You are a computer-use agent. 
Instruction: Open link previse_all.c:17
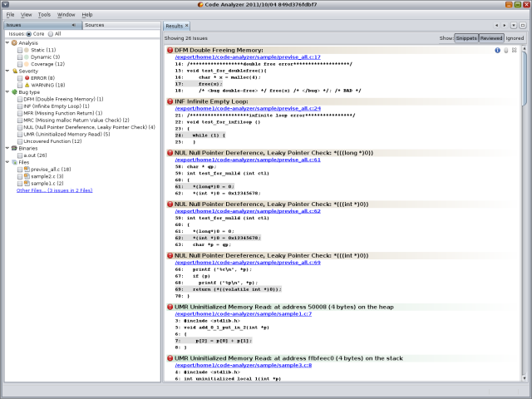pyautogui.click(x=248, y=57)
